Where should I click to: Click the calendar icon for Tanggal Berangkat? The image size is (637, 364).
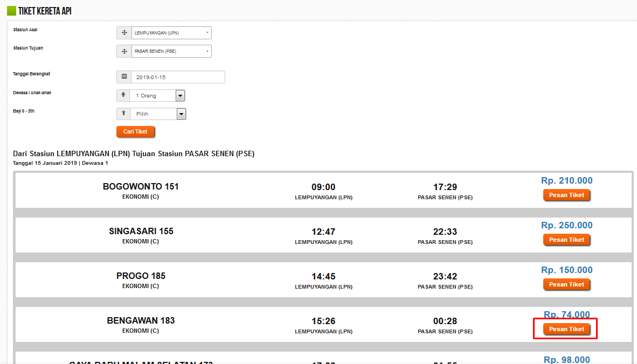tap(124, 76)
